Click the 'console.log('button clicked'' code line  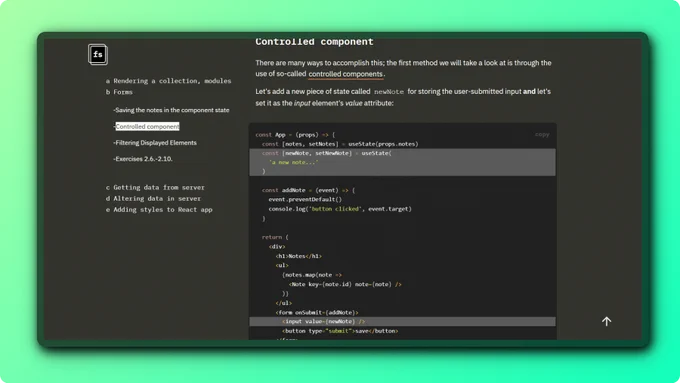click(340, 209)
